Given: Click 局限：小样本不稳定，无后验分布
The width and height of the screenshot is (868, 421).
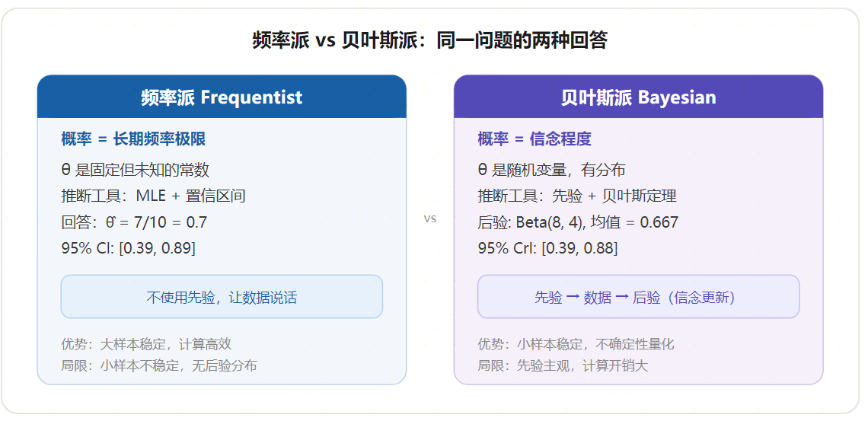Looking at the screenshot, I should point(159,365).
